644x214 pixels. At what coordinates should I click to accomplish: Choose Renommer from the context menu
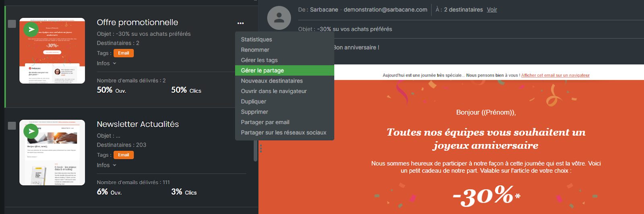[x=285, y=50]
